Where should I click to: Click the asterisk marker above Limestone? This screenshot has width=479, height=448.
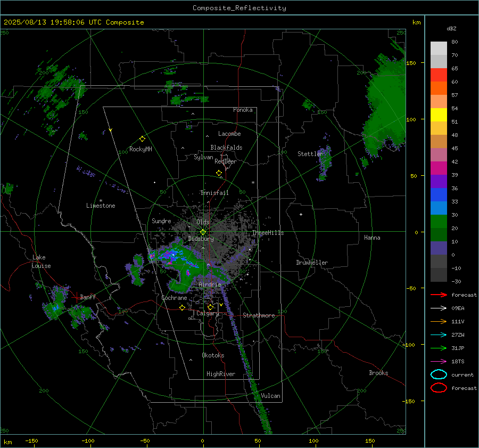point(101,201)
